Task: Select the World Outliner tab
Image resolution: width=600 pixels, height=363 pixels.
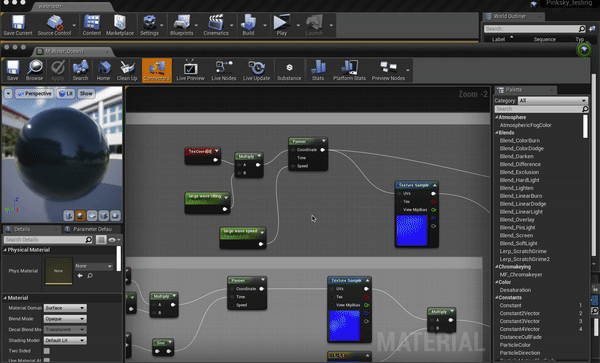Action: tap(513, 16)
